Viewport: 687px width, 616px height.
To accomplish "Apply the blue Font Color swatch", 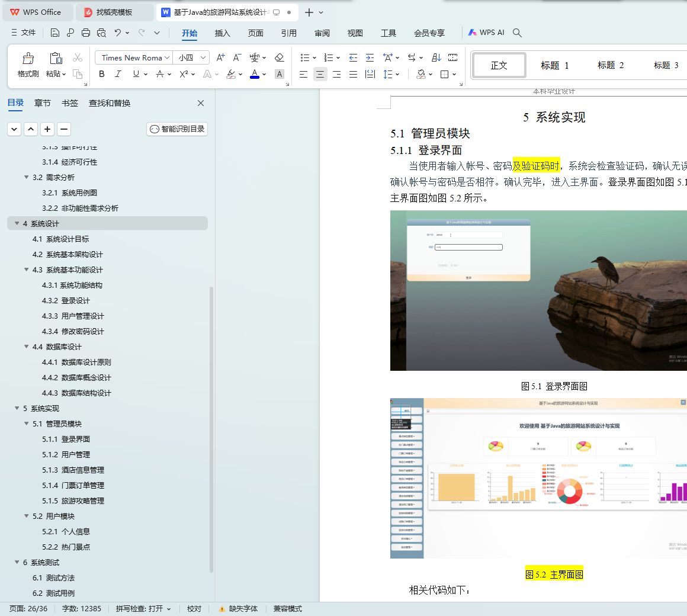I will tap(255, 74).
